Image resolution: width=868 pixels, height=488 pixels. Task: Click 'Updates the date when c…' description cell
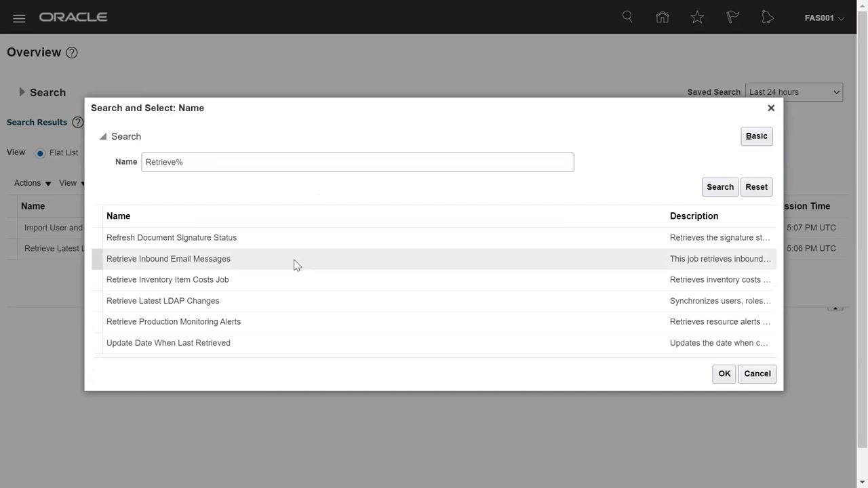[719, 343]
